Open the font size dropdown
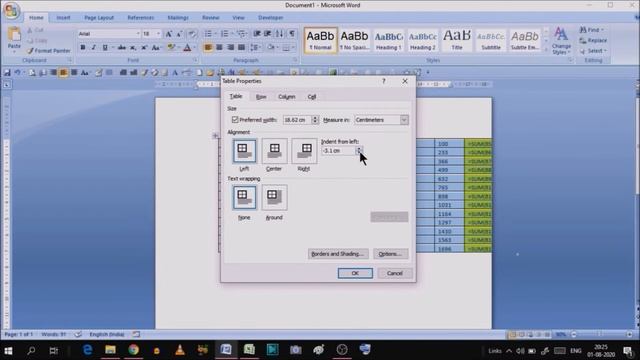The image size is (640, 360). [x=158, y=34]
